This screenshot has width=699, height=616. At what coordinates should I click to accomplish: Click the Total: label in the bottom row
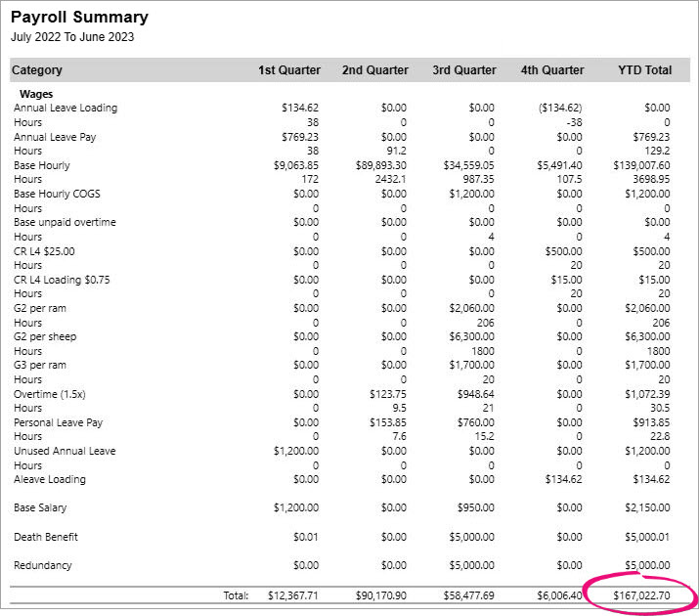pos(235,594)
